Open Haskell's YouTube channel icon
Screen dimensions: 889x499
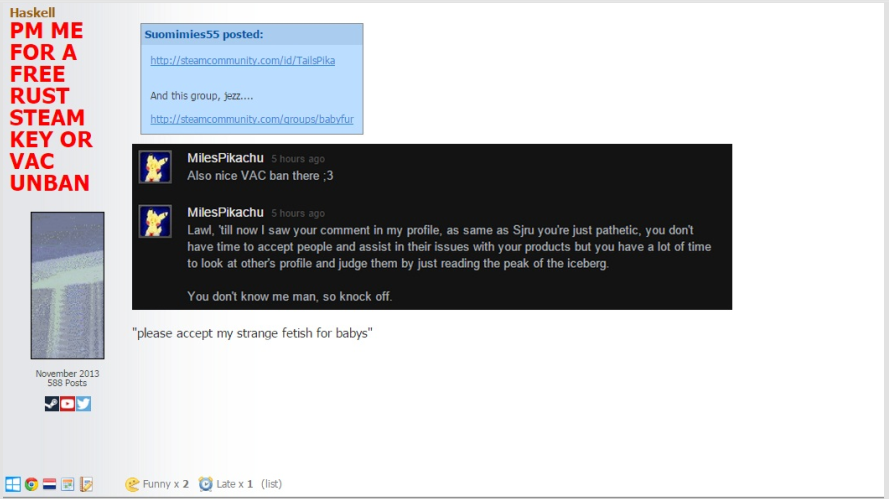point(67,404)
